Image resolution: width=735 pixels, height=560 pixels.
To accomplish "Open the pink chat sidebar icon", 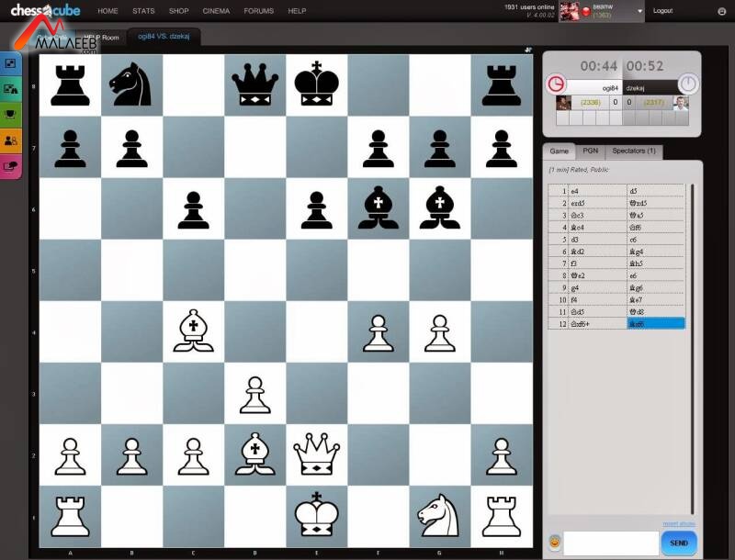I will [x=10, y=166].
